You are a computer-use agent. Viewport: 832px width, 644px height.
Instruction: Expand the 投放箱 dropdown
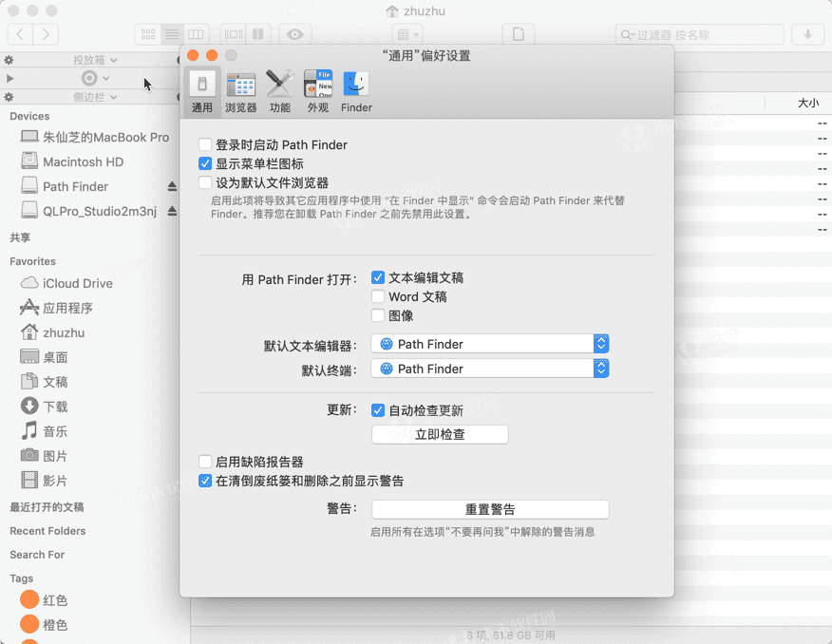click(95, 60)
